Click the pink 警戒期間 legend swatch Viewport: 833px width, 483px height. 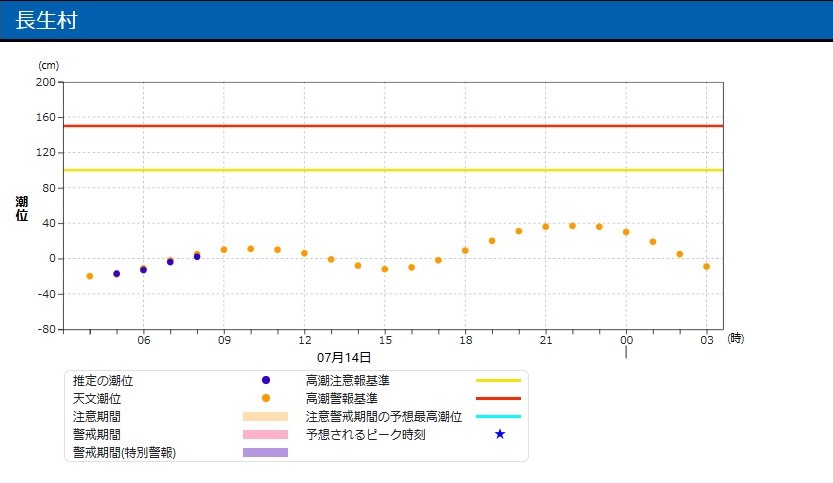point(265,434)
